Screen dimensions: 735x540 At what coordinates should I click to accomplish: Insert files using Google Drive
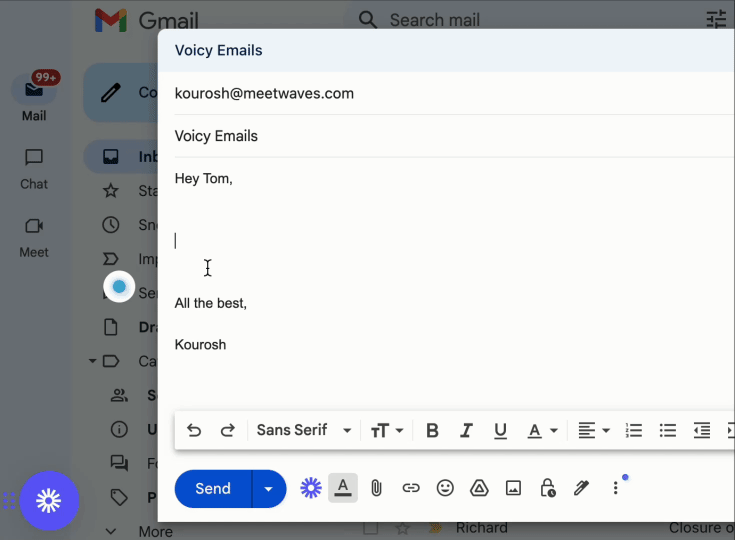(x=479, y=488)
